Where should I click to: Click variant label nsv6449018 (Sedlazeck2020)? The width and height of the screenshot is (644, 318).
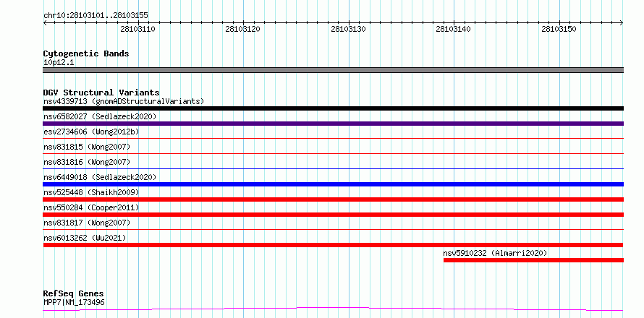[x=100, y=177]
